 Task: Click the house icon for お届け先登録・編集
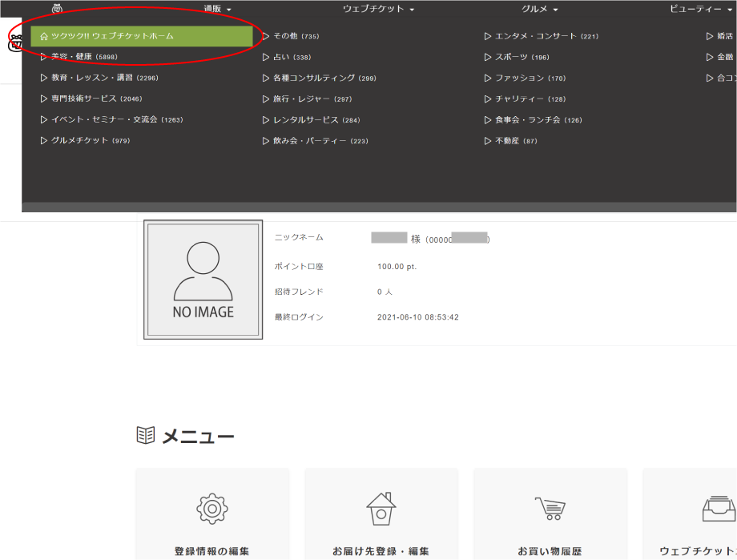pos(381,508)
